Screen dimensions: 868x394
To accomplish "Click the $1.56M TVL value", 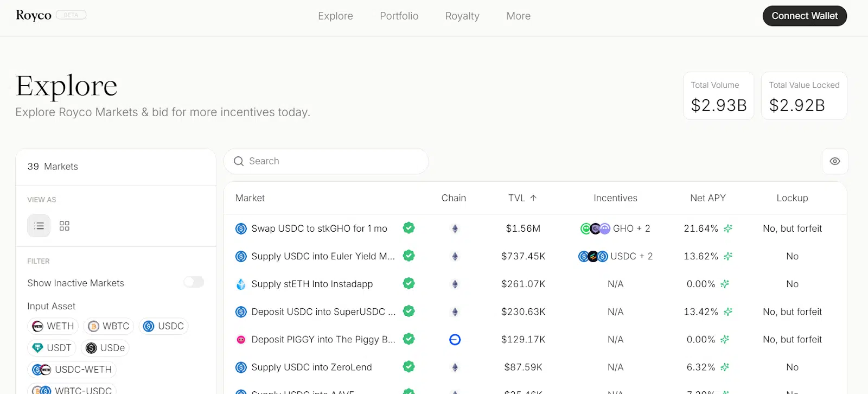I will pos(523,228).
